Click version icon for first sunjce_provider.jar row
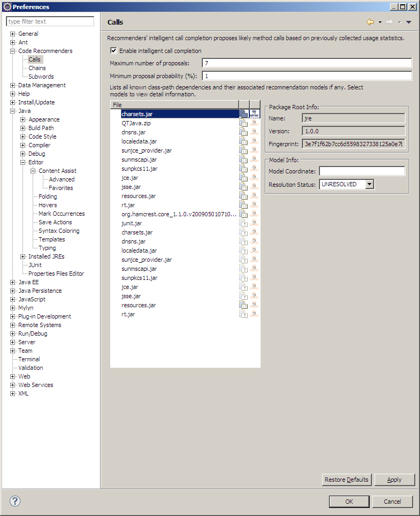Image resolution: width=420 pixels, height=516 pixels. pos(243,150)
